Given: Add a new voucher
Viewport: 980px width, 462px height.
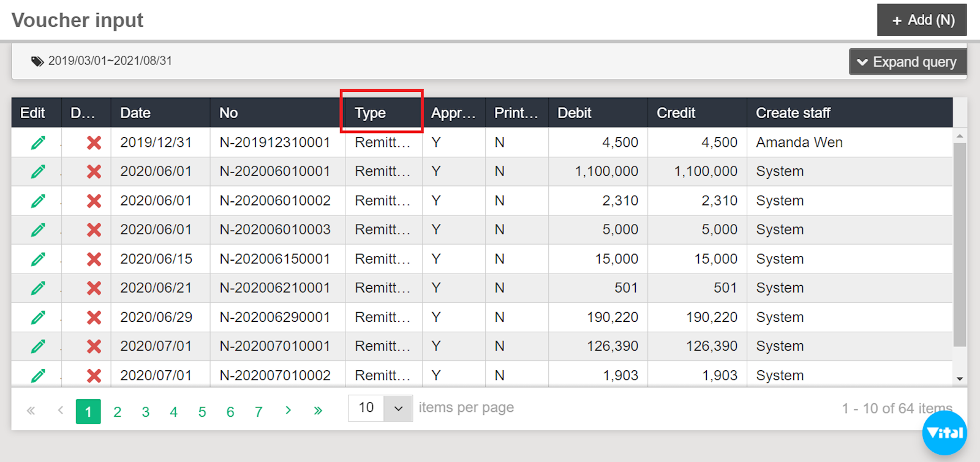Looking at the screenshot, I should point(921,20).
